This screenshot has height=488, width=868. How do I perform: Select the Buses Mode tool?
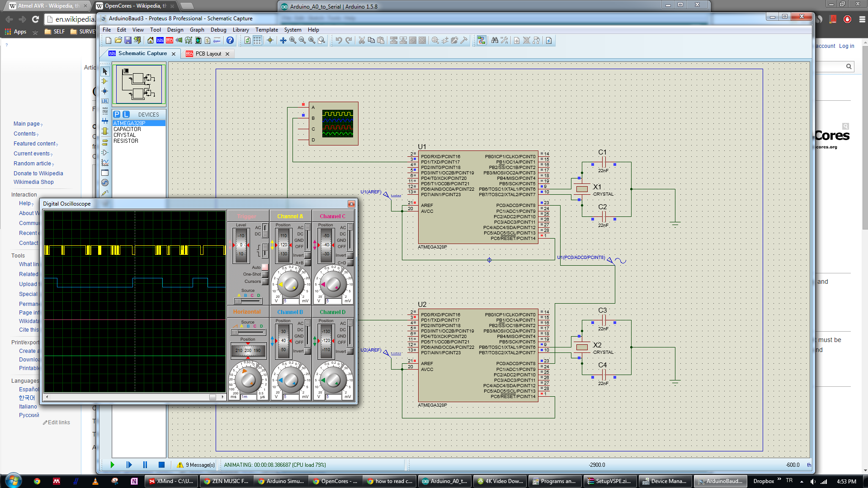tap(105, 121)
